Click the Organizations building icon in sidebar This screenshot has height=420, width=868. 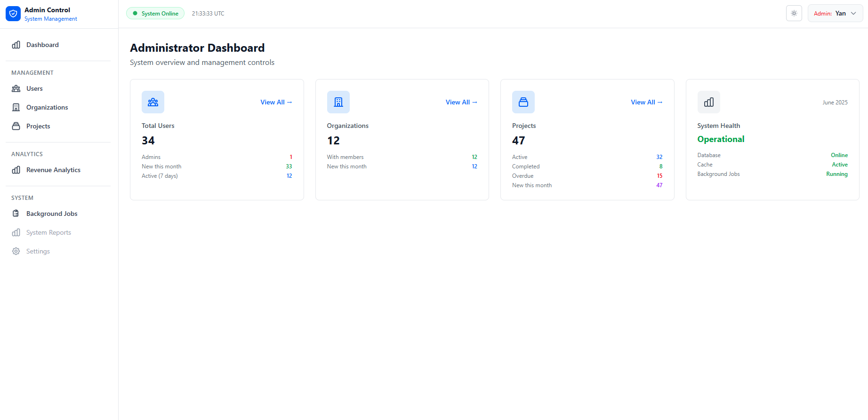click(16, 107)
